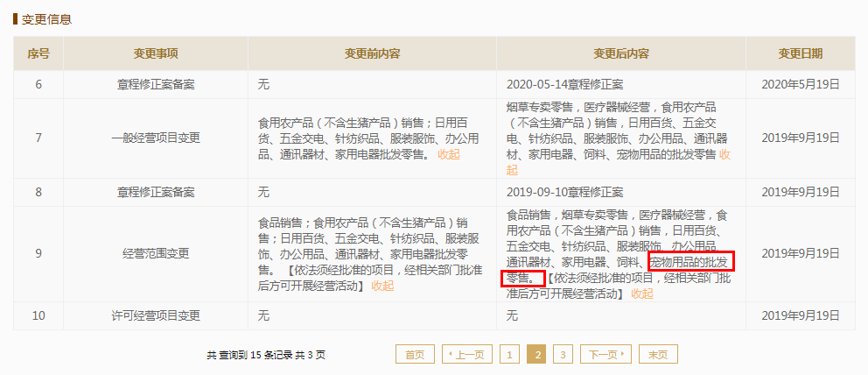Go to the first page (首页)
The height and width of the screenshot is (375, 868).
[415, 355]
